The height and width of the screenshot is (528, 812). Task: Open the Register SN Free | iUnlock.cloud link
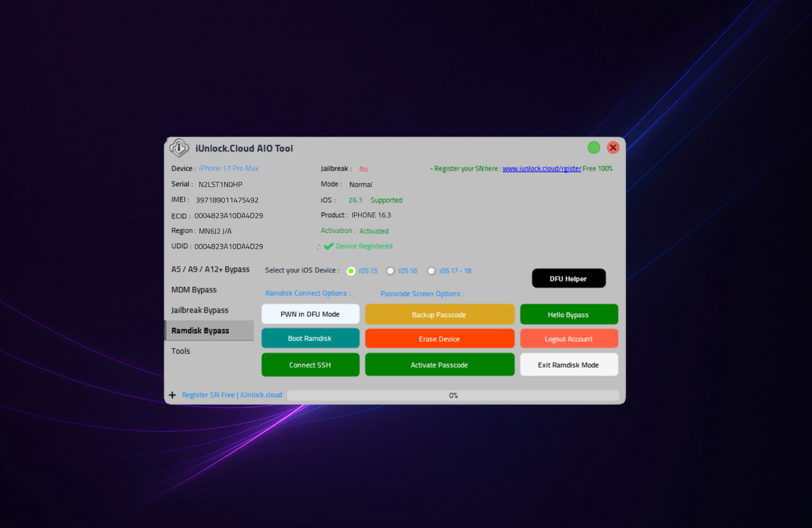tap(232, 395)
